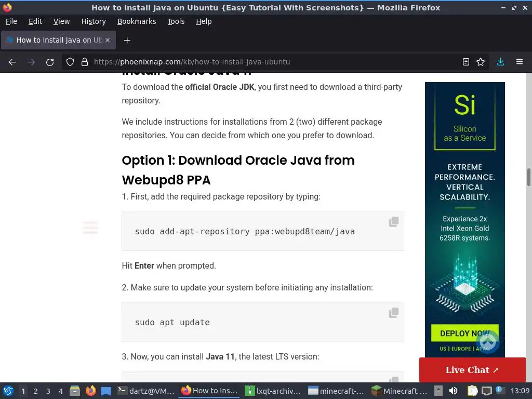Open the Tools menu

tap(176, 21)
